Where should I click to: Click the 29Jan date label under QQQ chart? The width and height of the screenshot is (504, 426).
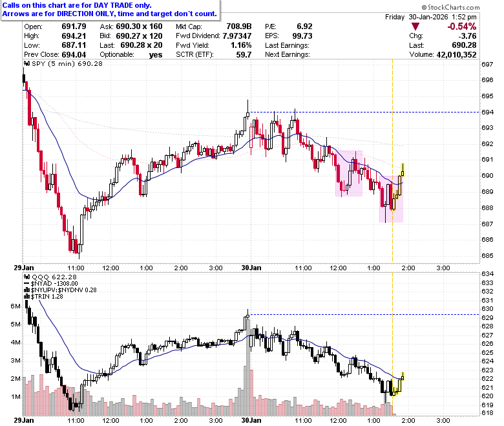[x=23, y=420]
